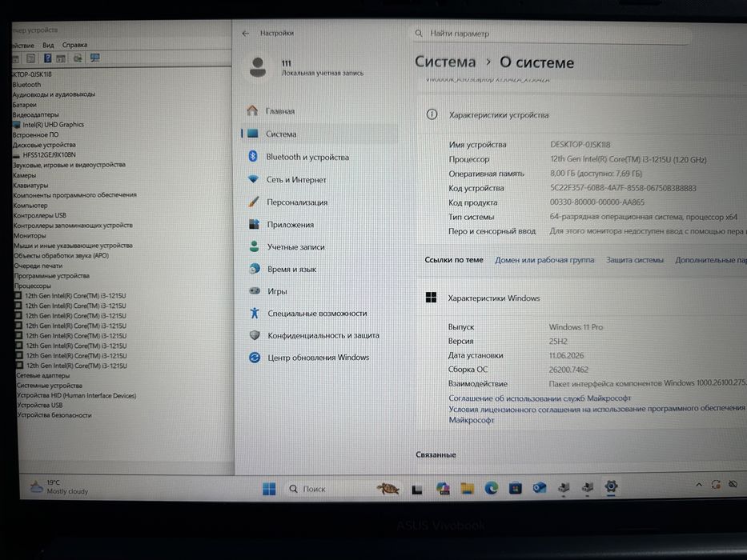
Task: Click the Windows Start button on taskbar
Action: [x=269, y=489]
